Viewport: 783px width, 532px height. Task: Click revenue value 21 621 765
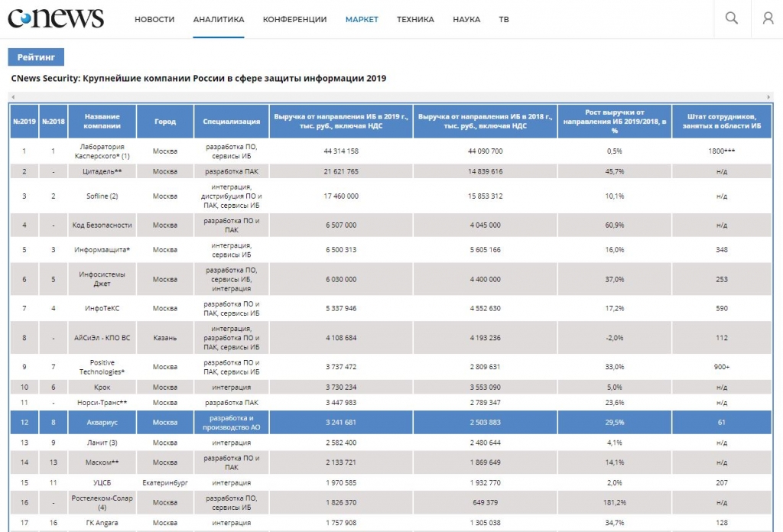click(341, 172)
